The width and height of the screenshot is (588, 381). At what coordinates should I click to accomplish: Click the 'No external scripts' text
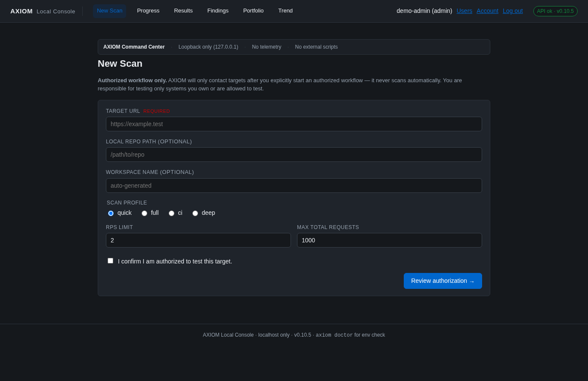pyautogui.click(x=316, y=47)
